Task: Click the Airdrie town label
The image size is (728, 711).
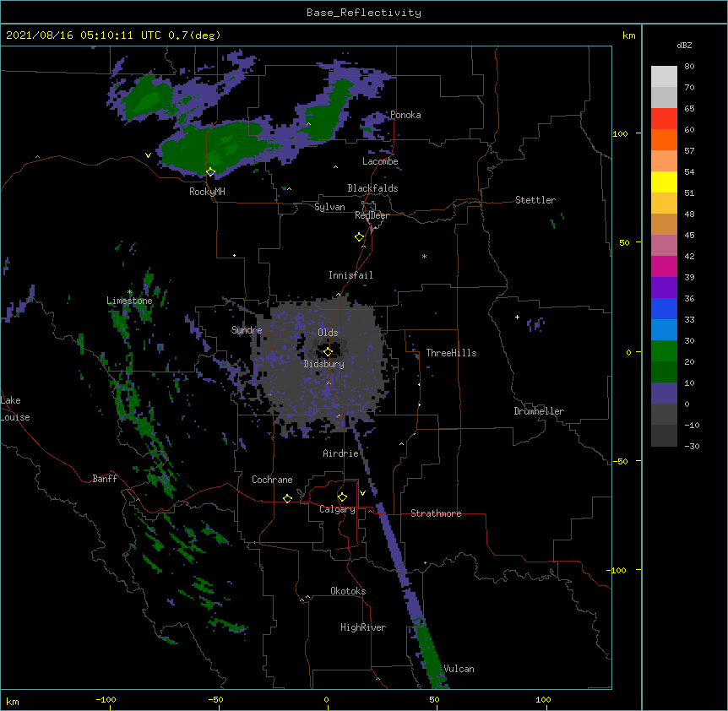Action: click(x=341, y=453)
